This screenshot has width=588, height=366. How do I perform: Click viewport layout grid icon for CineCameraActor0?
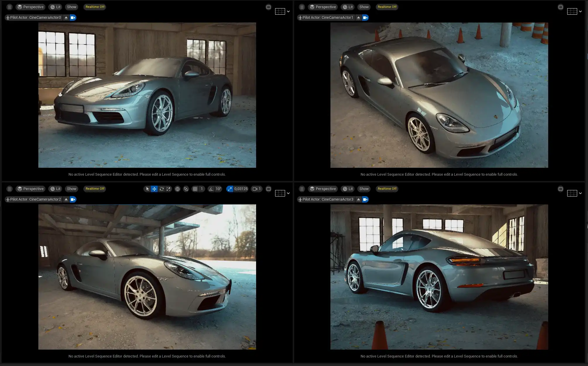(x=280, y=11)
